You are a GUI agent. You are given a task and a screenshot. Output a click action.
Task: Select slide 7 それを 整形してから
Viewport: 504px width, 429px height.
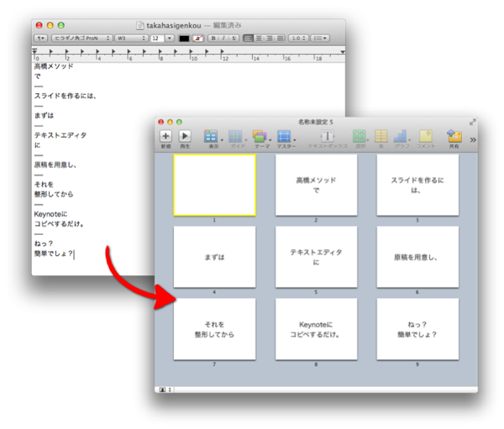(215, 329)
